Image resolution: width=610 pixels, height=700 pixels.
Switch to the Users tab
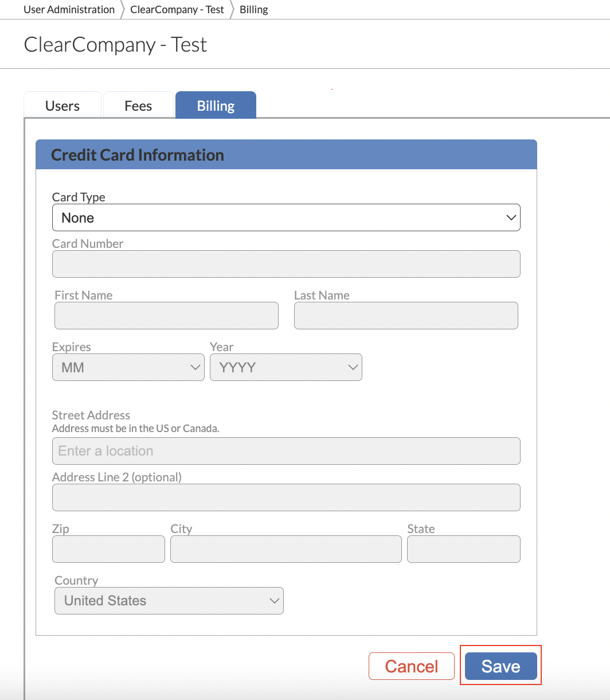click(62, 106)
